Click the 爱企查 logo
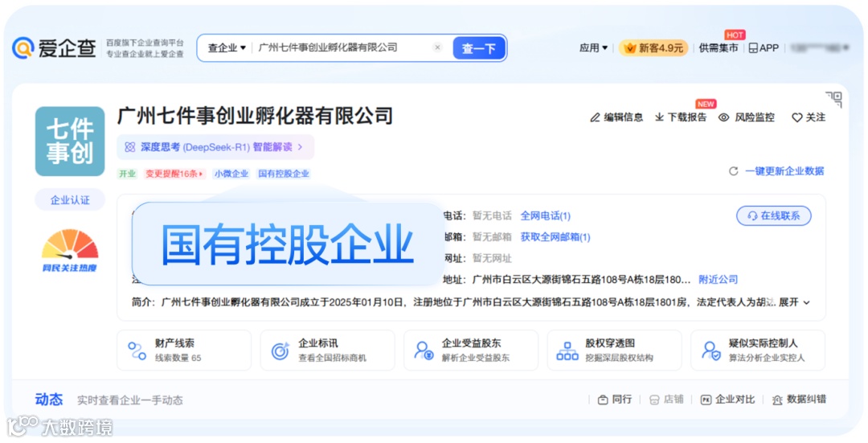The image size is (868, 443). click(x=54, y=48)
